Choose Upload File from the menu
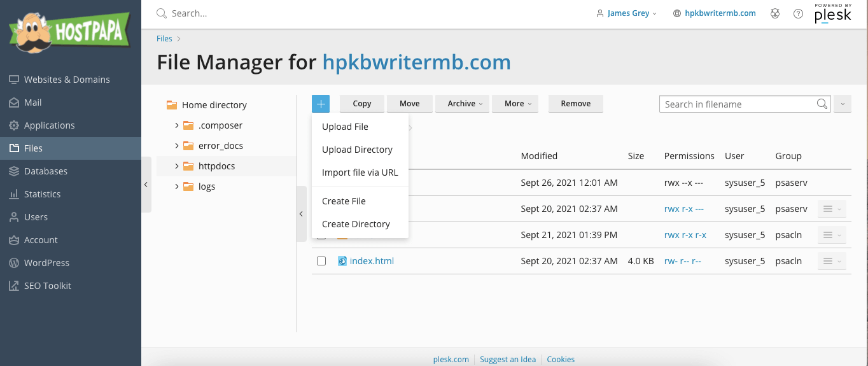Viewport: 868px width, 366px height. click(345, 127)
